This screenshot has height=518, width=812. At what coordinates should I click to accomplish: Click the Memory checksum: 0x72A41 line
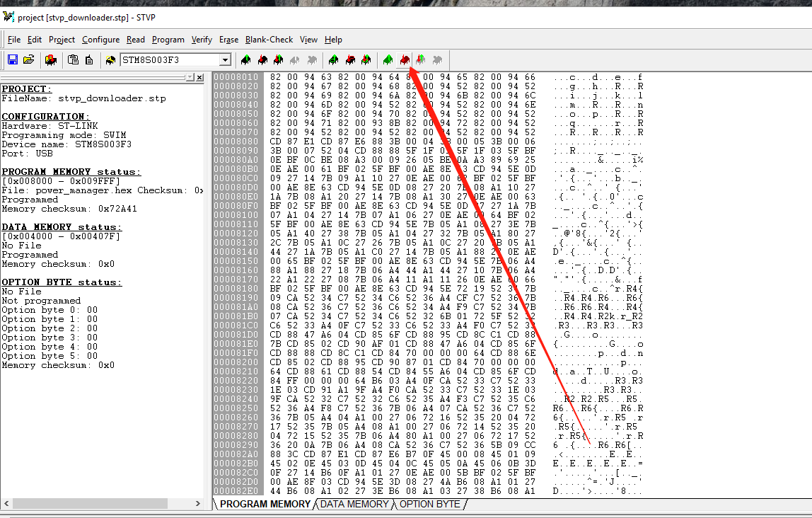tap(69, 209)
